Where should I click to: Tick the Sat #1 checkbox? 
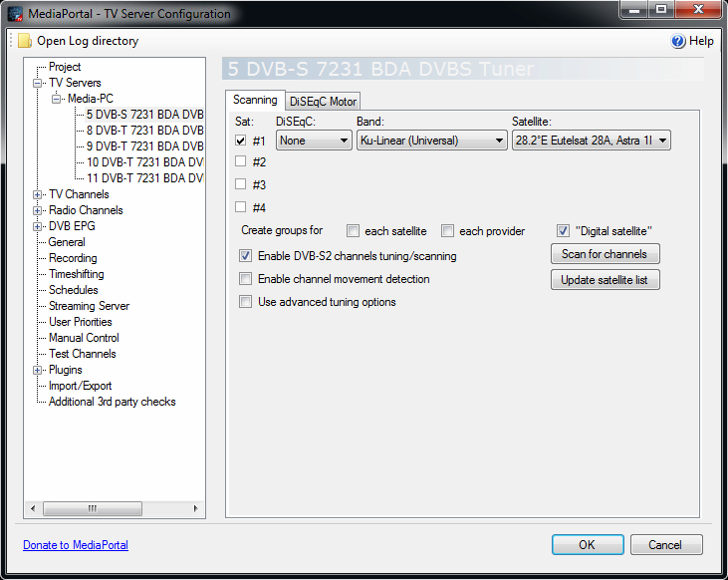(x=240, y=141)
